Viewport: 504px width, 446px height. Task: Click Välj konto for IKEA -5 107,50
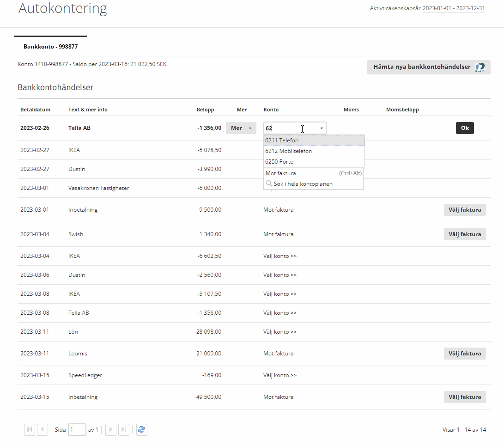tap(280, 294)
